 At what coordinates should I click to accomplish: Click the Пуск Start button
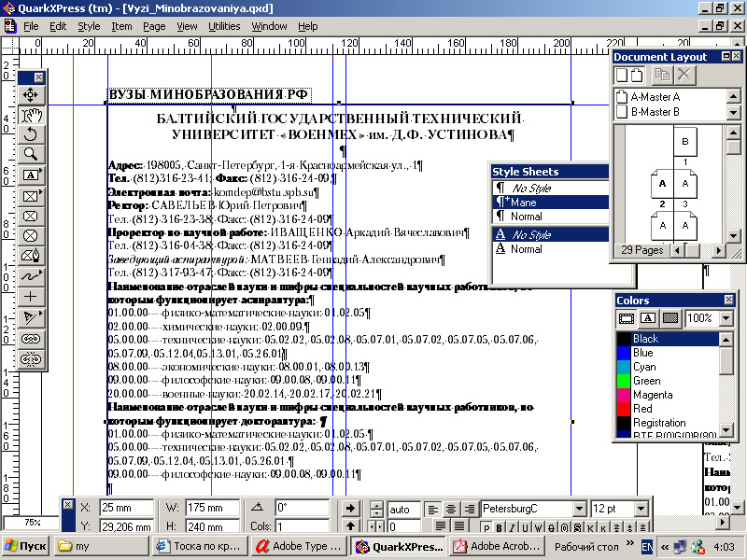pyautogui.click(x=26, y=546)
